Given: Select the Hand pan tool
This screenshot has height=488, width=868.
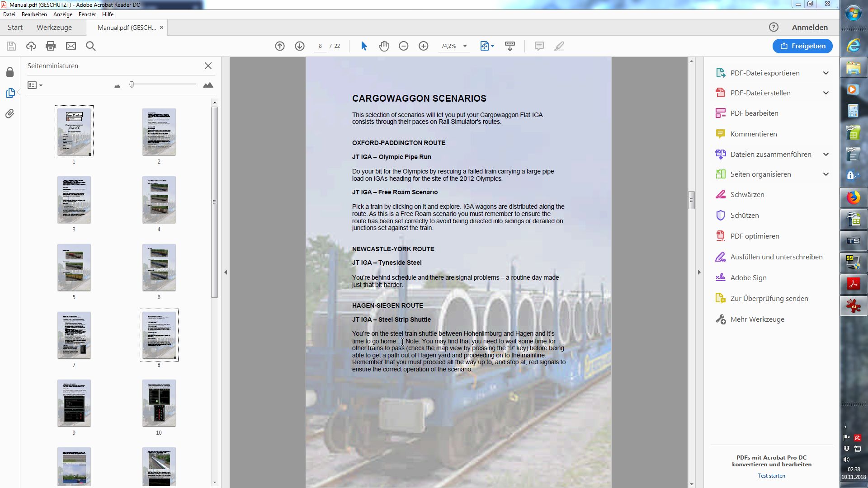Looking at the screenshot, I should coord(384,46).
